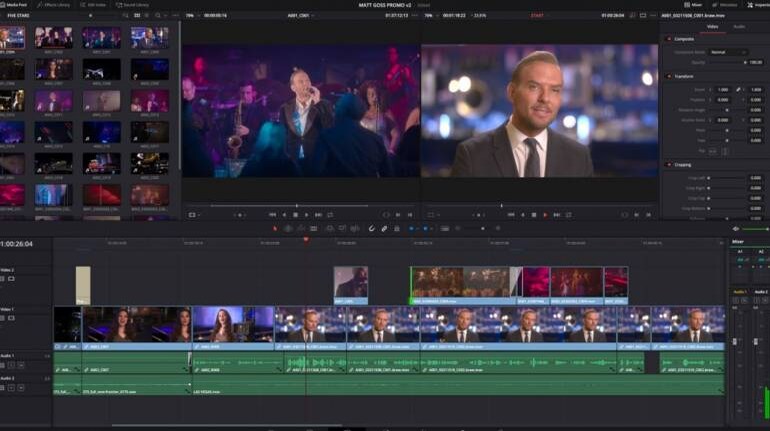
Task: Collapse the Cropping section in inspector
Action: click(x=684, y=164)
